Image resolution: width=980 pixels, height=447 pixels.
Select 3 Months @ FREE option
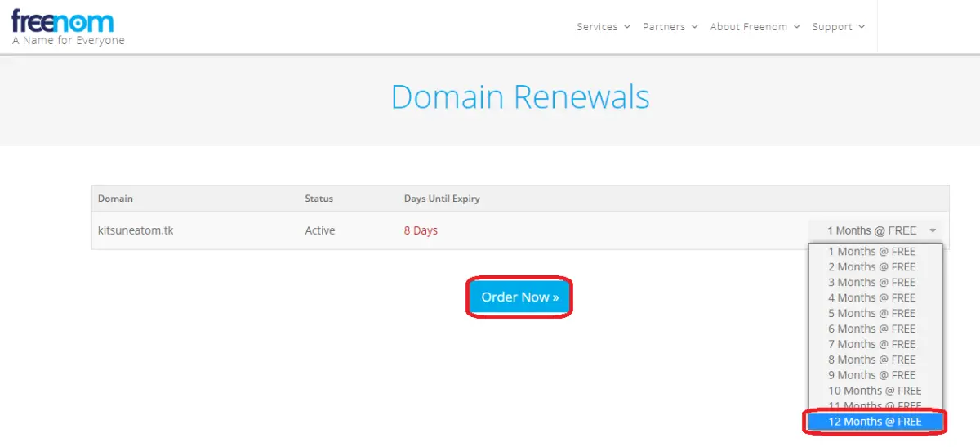[875, 282]
